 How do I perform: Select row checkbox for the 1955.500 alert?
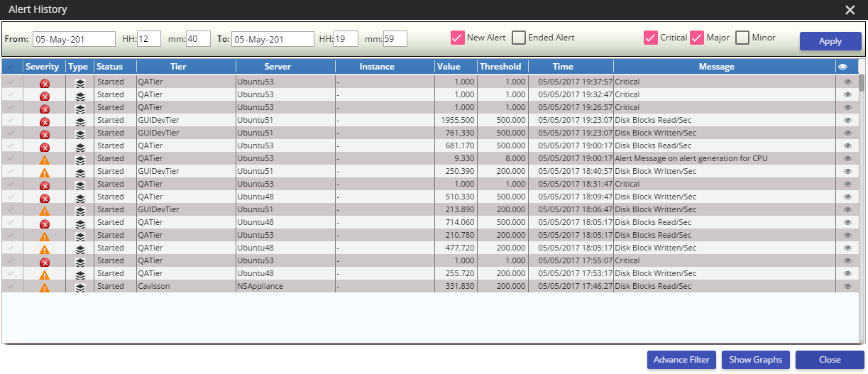coord(11,121)
